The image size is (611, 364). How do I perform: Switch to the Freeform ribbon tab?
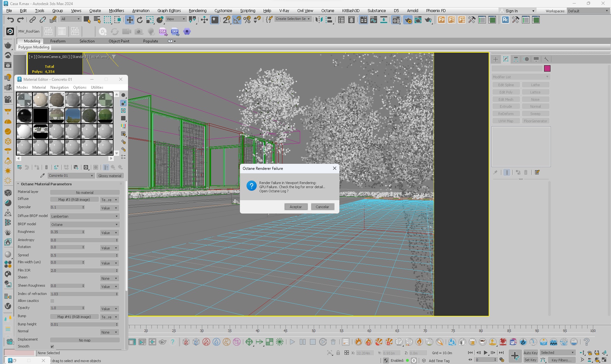point(58,41)
